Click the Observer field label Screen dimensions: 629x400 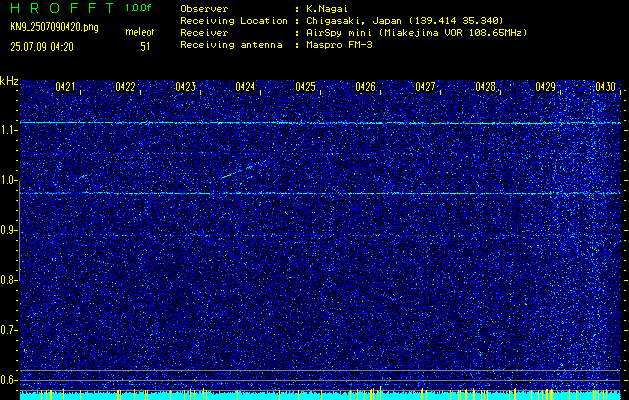204,8
